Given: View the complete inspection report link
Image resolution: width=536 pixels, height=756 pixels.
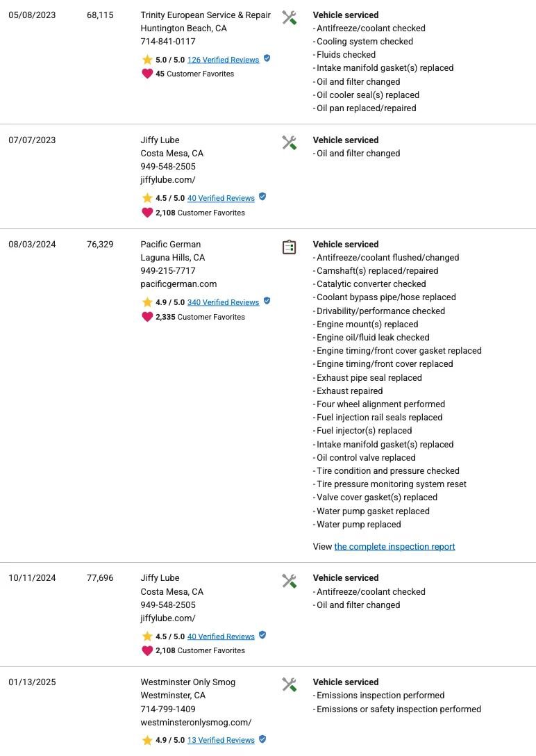Looking at the screenshot, I should 394,547.
